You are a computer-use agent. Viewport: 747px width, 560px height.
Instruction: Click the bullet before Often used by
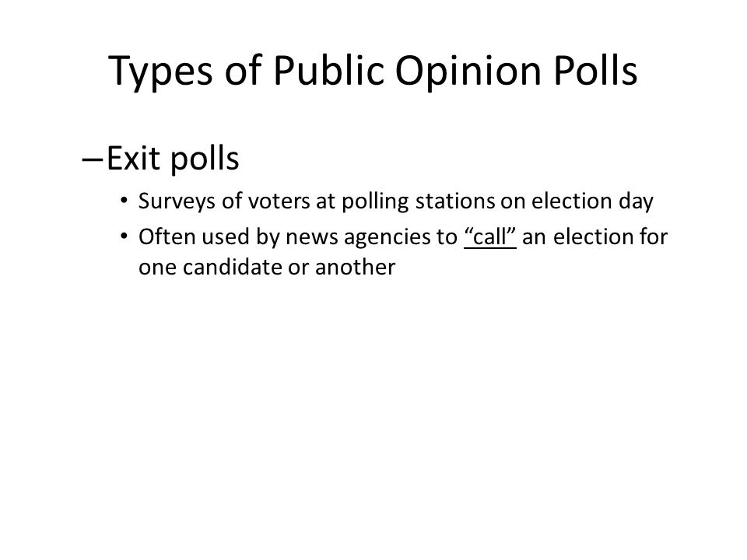click(x=124, y=236)
